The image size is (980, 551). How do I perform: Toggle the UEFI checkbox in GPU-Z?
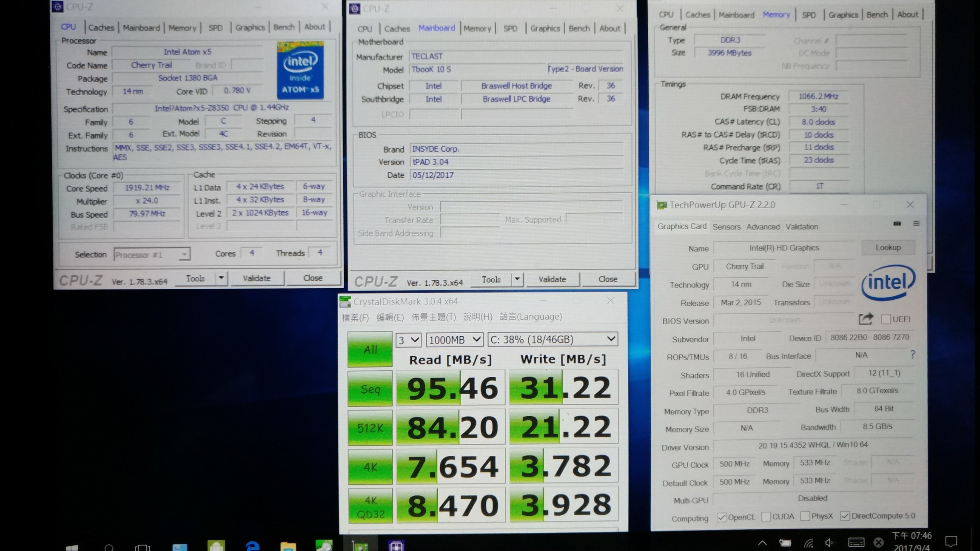coord(886,319)
